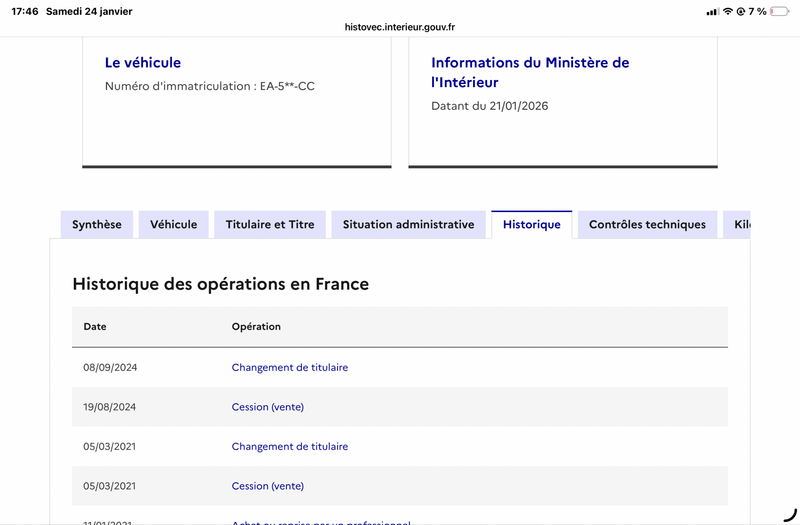Select the Historique tab
Image resolution: width=800 pixels, height=525 pixels.
531,225
